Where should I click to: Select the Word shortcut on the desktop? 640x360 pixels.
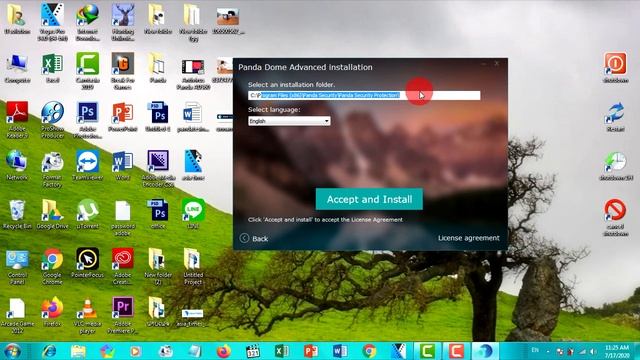pyautogui.click(x=123, y=165)
